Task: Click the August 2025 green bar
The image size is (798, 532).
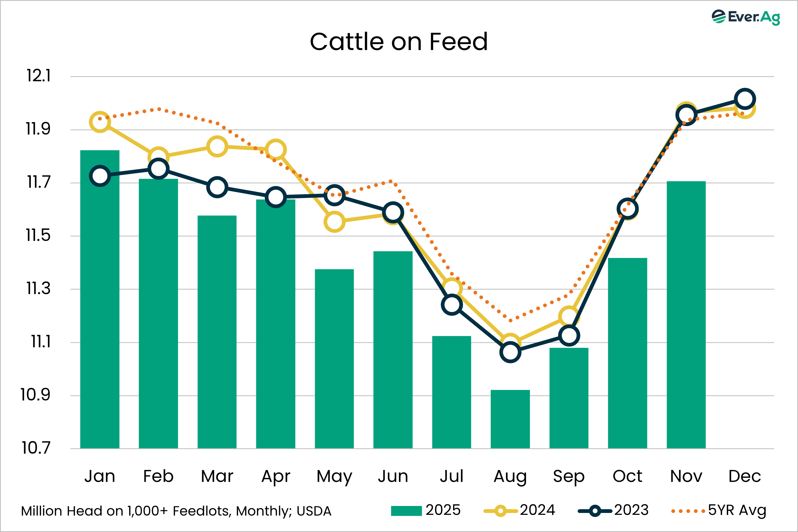Action: tap(510, 419)
